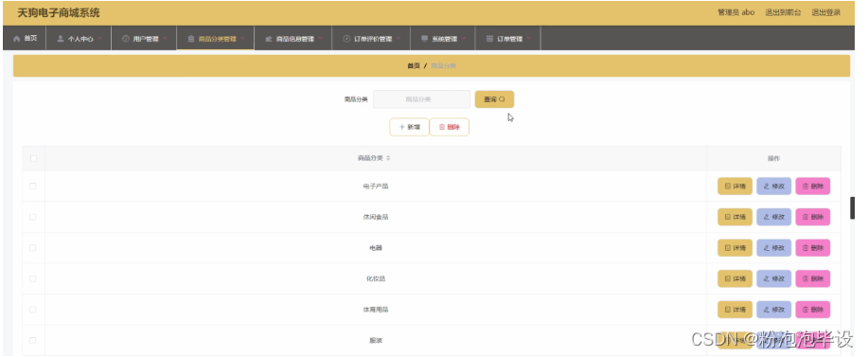Image resolution: width=868 pixels, height=357 pixels.
Task: Expand the 个人中心 dropdown arrow
Action: (100, 39)
